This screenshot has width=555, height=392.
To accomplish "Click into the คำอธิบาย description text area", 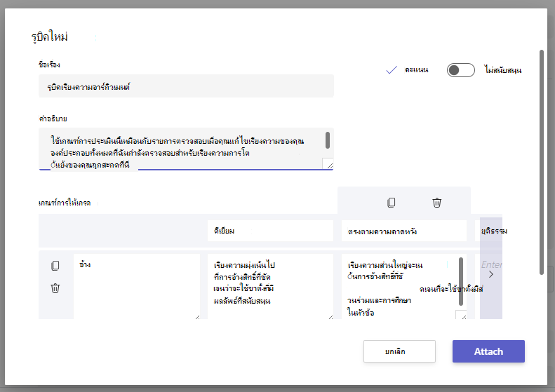I will (186, 149).
